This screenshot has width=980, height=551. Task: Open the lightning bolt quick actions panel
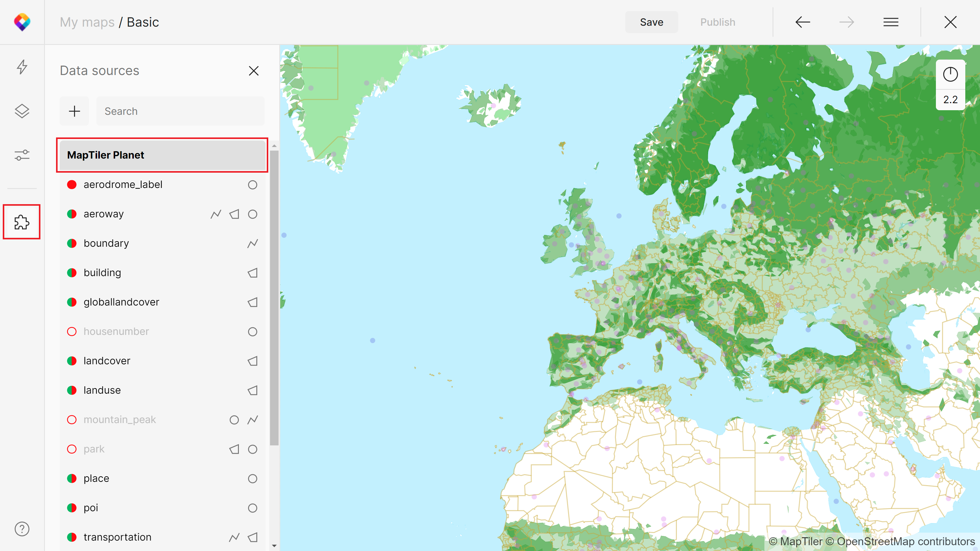point(22,67)
